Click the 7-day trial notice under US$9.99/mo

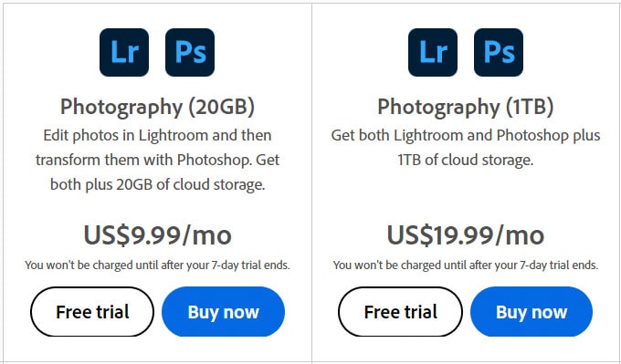(157, 265)
